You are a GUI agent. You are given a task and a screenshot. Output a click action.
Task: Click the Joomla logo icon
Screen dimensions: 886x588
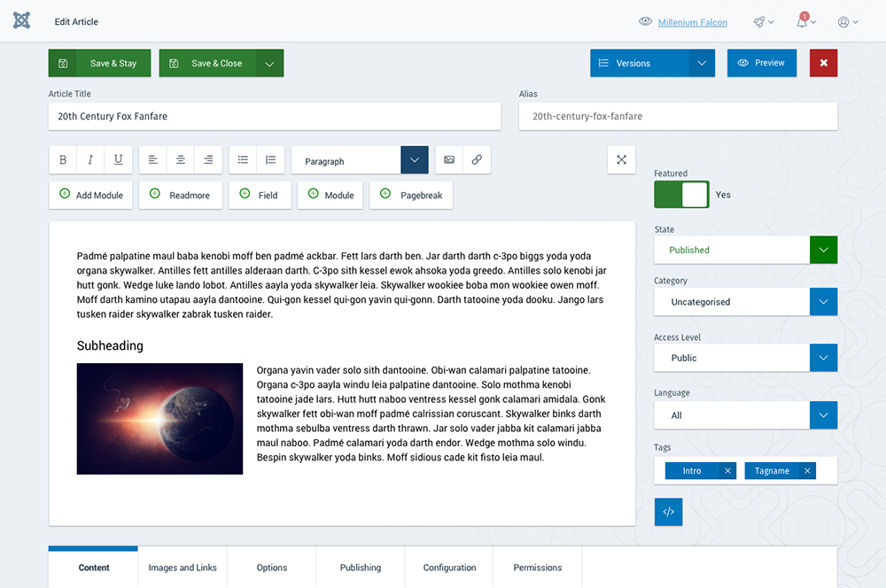click(21, 21)
